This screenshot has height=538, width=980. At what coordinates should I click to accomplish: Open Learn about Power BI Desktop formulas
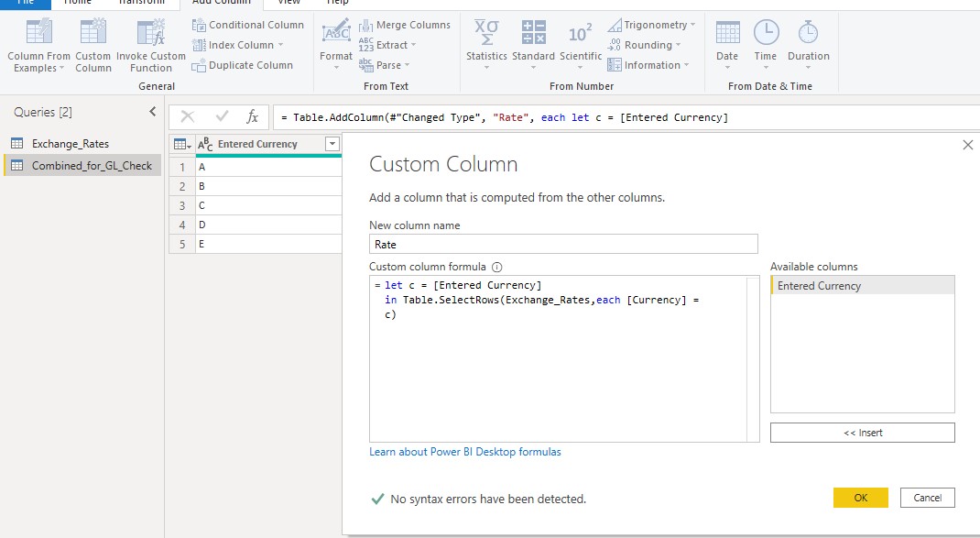[x=465, y=452]
